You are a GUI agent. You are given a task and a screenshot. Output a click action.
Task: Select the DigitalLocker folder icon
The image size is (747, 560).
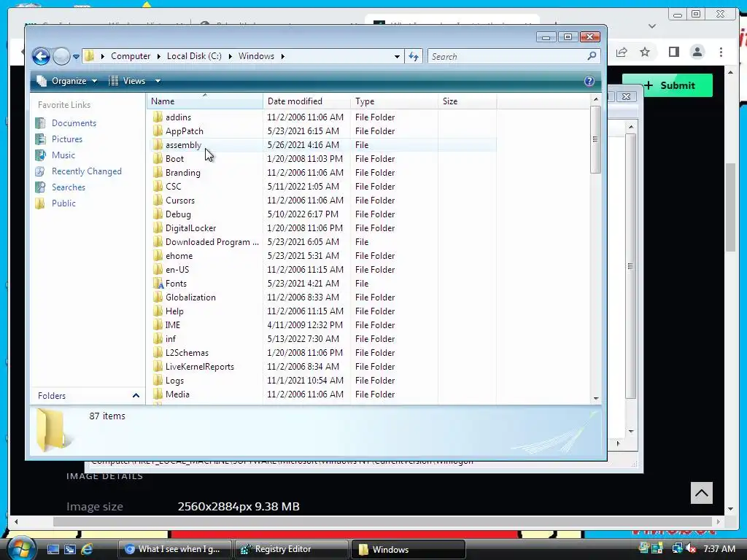(158, 228)
